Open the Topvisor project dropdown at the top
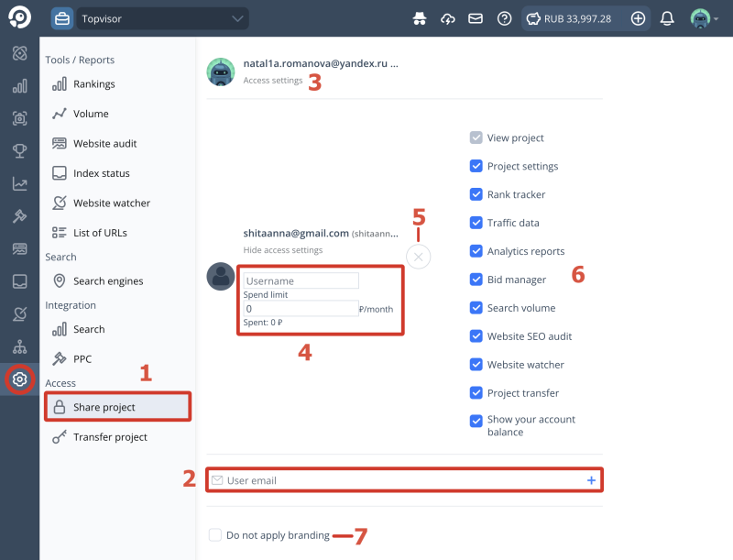 tap(162, 17)
